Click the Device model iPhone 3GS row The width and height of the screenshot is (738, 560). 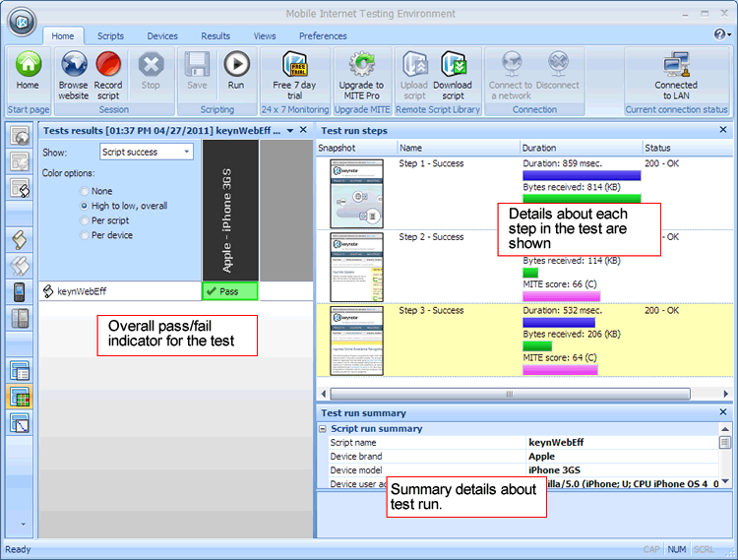[523, 470]
